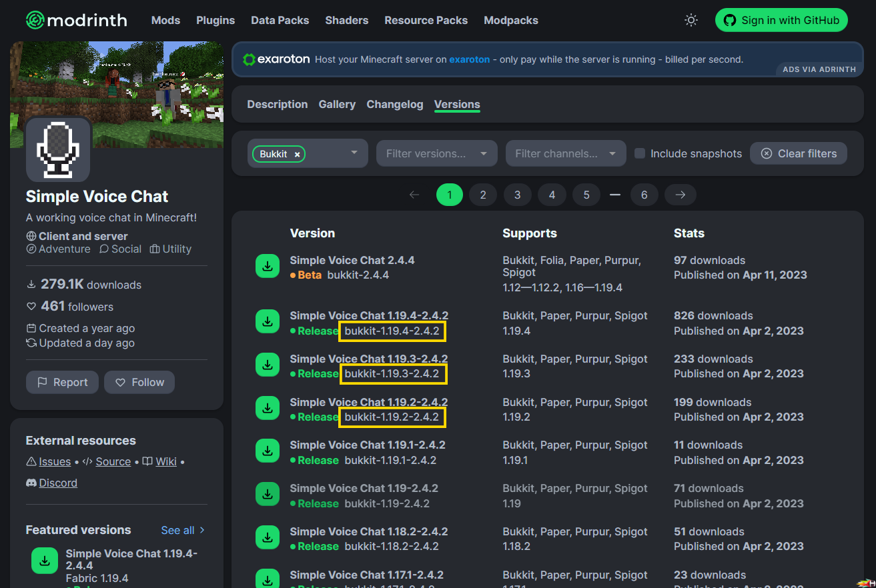Click the exaroton logo in ad banner
This screenshot has width=876, height=588.
(276, 59)
